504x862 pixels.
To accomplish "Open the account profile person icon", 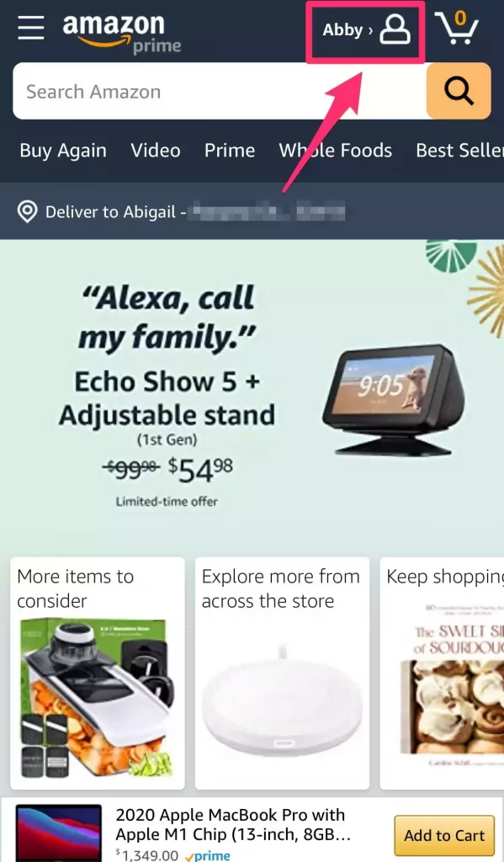I will click(x=395, y=29).
